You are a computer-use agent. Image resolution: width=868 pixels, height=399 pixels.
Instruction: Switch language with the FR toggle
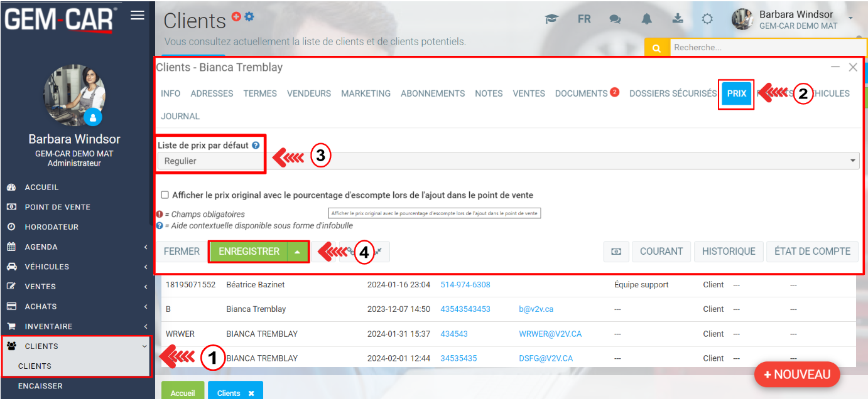[x=584, y=19]
